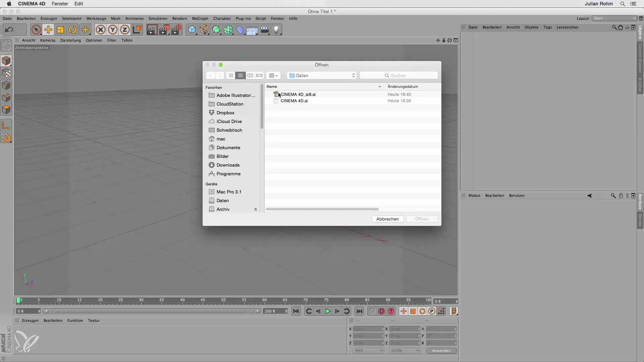
Task: Click the dialog horizontal scrollbar
Action: pyautogui.click(x=322, y=209)
